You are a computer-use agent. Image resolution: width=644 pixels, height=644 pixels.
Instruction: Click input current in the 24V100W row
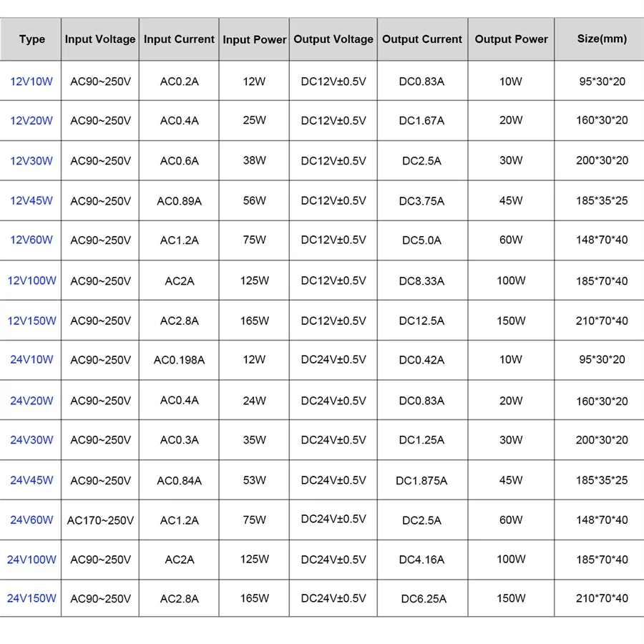pyautogui.click(x=179, y=560)
